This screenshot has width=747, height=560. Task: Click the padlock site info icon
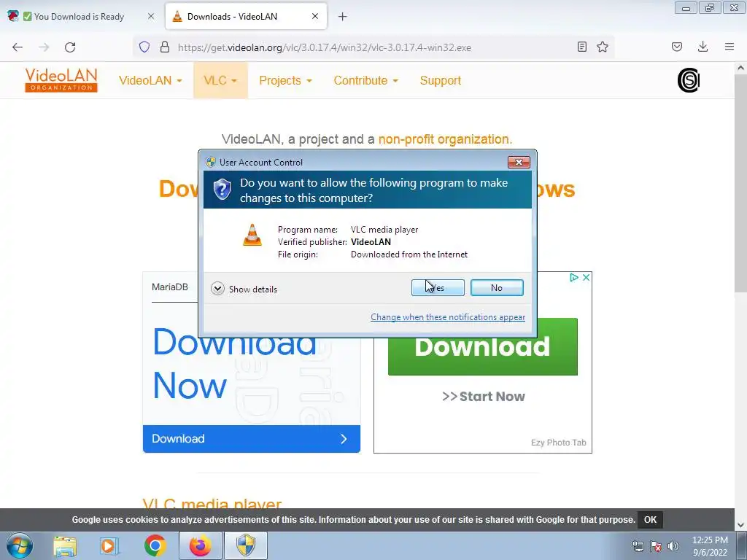(165, 47)
